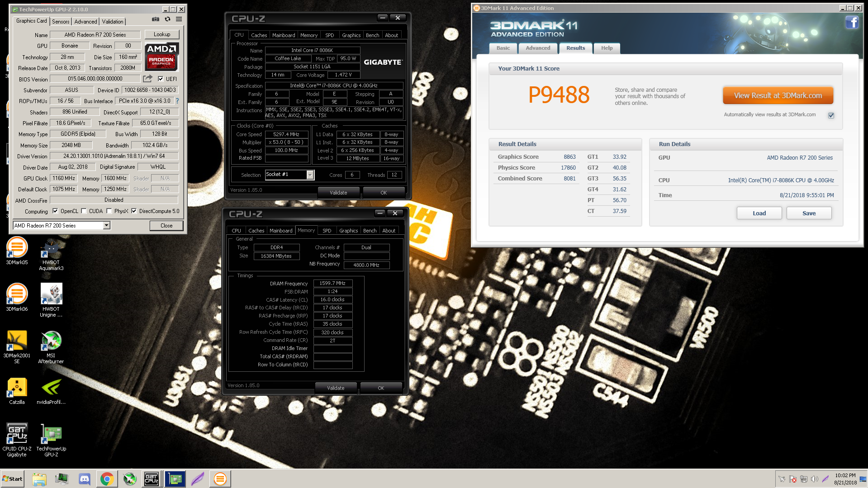
Task: Toggle the PhysX computing checkbox
Action: coord(109,211)
